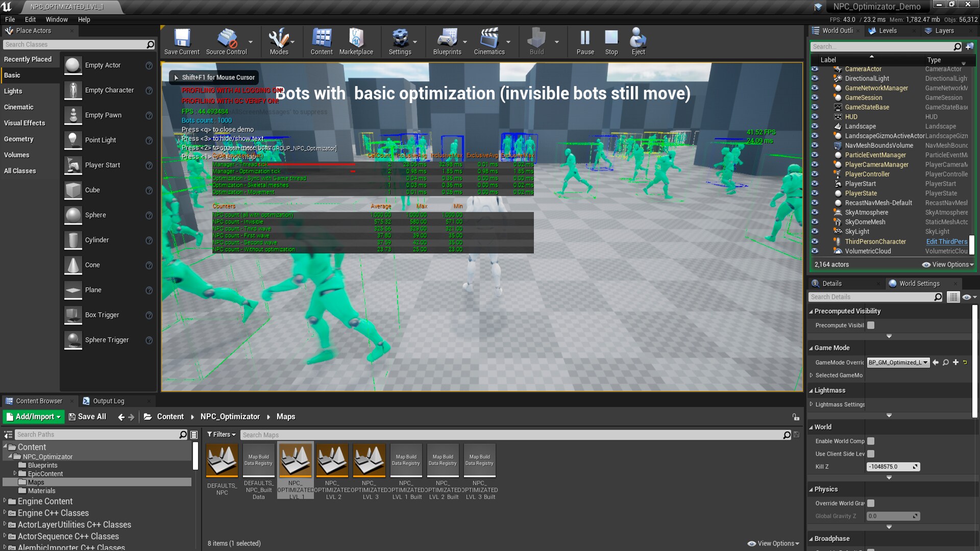Stop the play-in-editor session
980x551 pixels.
(611, 41)
